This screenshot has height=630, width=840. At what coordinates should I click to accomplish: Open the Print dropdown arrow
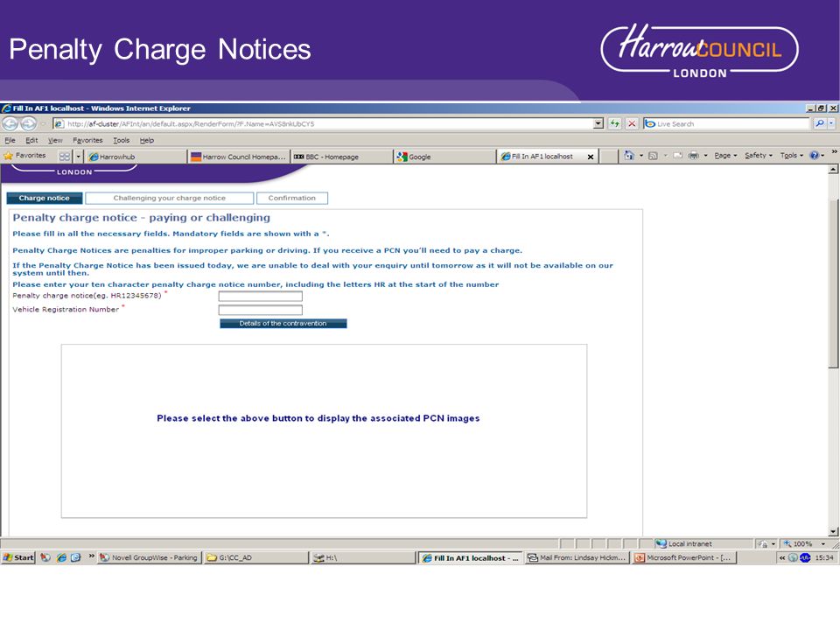coord(705,156)
